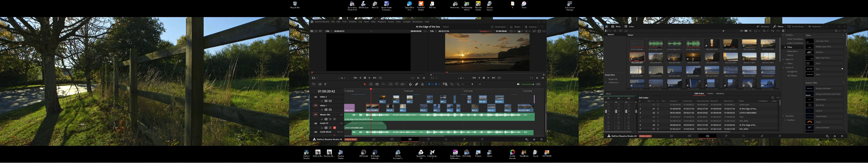This screenshot has height=163, width=868.
Task: Open the Effects panel in second window
Action: (x=778, y=26)
